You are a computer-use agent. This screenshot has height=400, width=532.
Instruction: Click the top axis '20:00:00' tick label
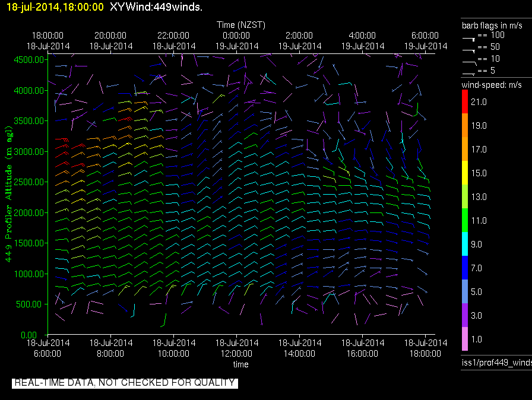click(110, 36)
